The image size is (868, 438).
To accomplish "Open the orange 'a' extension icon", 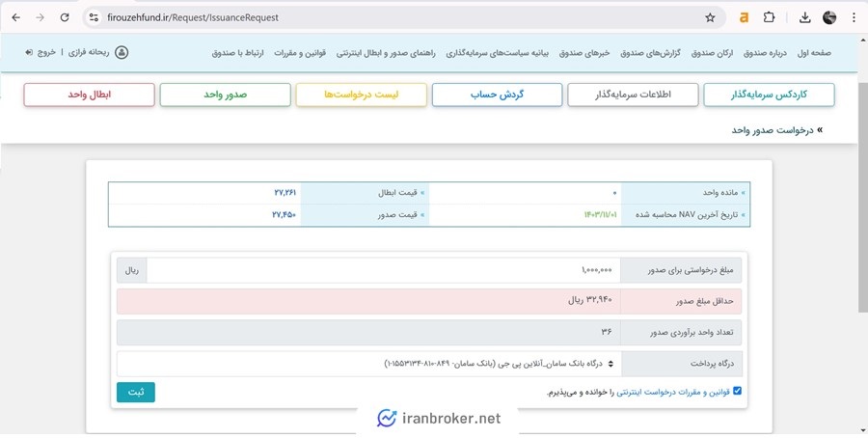I will pos(744,17).
